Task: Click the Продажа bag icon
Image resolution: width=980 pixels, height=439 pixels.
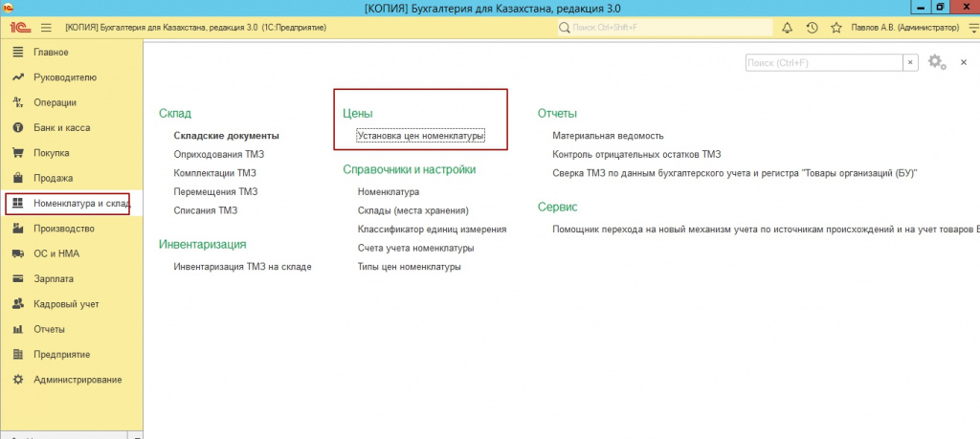Action: pyautogui.click(x=18, y=178)
